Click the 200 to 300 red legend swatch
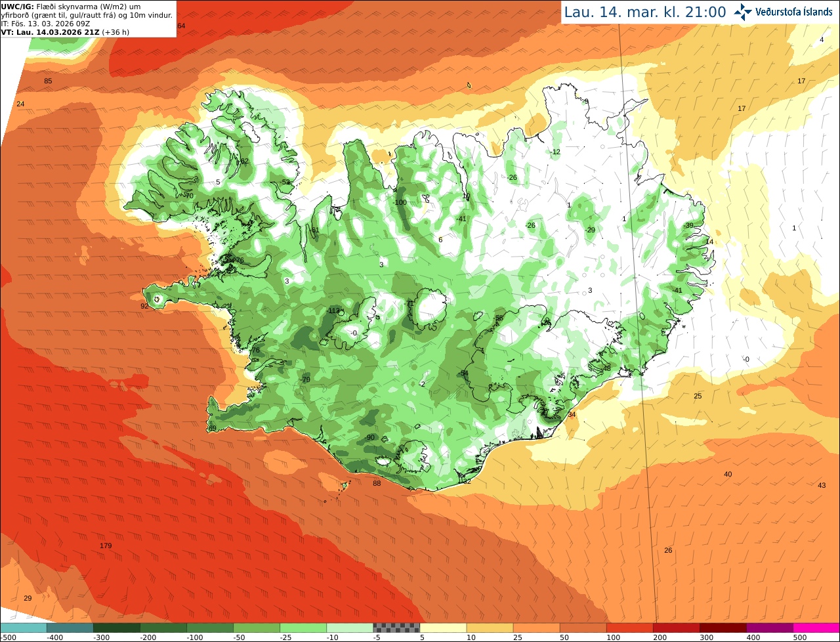Image resolution: width=840 pixels, height=642 pixels. tap(676, 628)
